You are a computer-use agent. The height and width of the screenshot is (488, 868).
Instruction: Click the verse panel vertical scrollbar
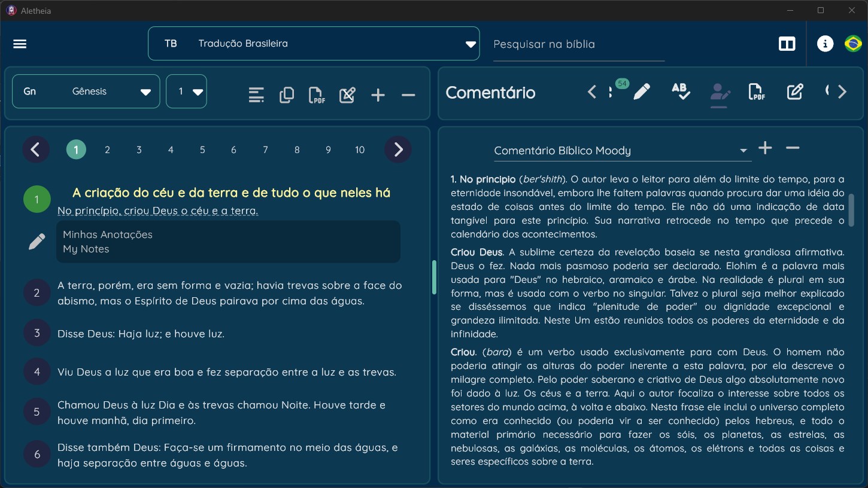tap(434, 277)
